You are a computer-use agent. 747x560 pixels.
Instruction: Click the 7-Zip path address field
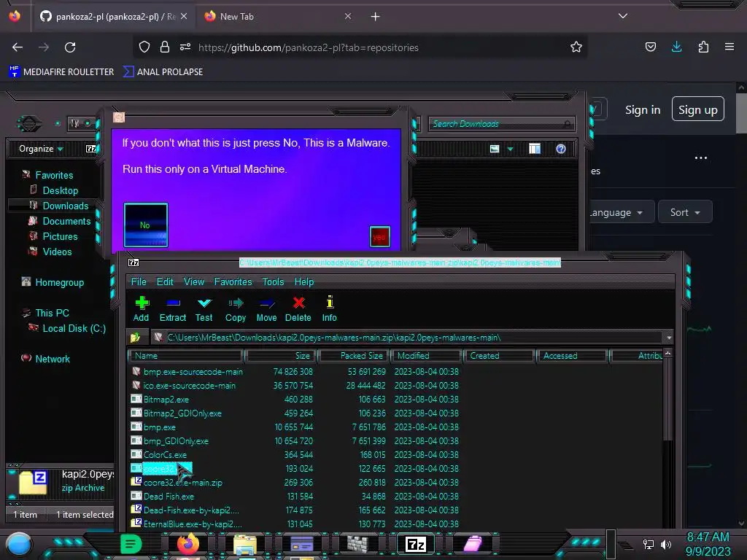(408, 338)
